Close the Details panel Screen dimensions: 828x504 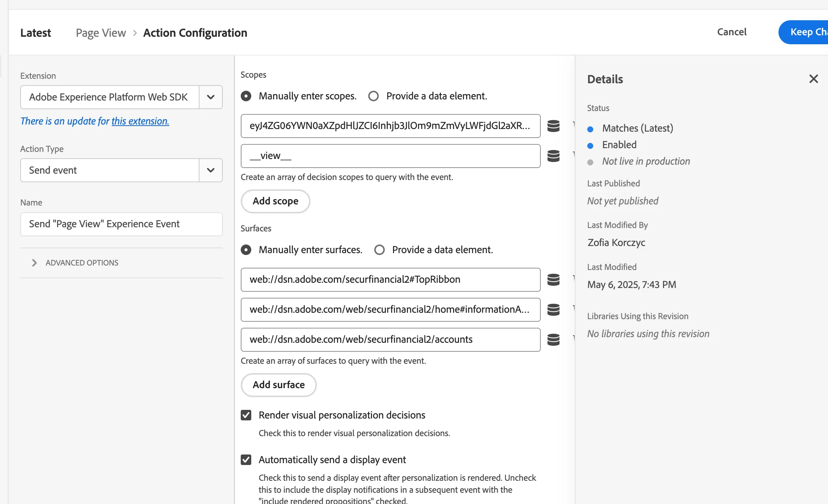813,79
